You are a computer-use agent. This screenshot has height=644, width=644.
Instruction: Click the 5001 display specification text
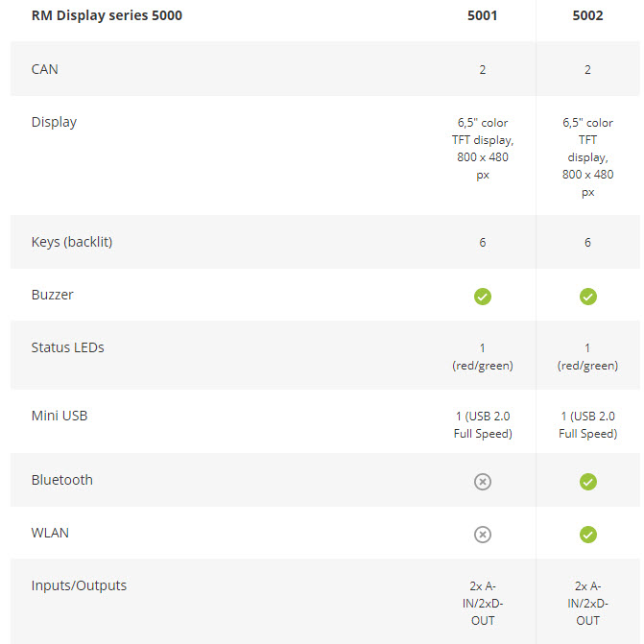483,149
